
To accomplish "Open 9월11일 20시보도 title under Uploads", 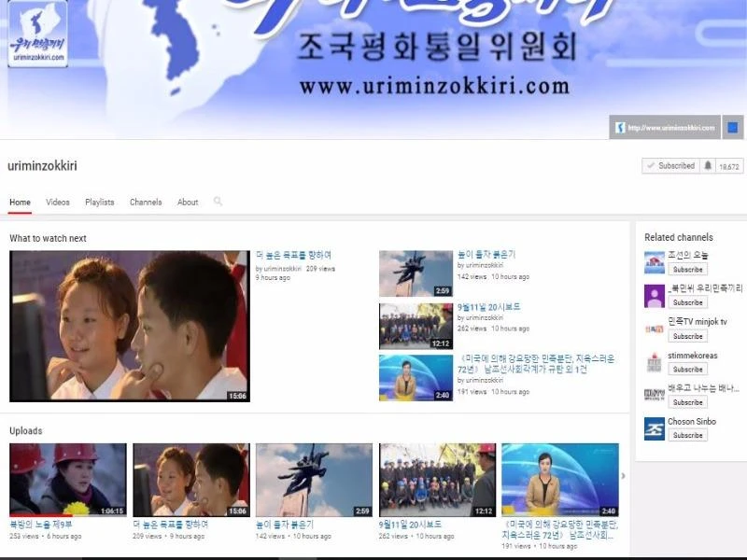I will tap(410, 525).
